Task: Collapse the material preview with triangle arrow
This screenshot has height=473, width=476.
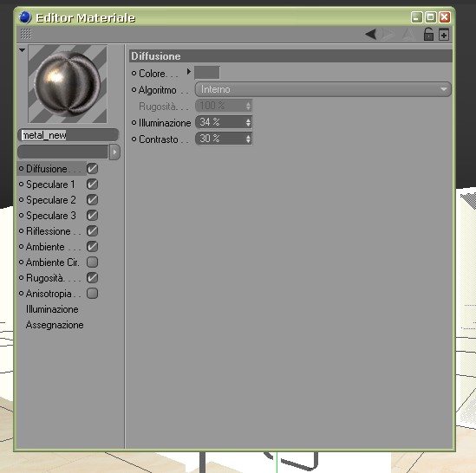Action: coord(22,50)
